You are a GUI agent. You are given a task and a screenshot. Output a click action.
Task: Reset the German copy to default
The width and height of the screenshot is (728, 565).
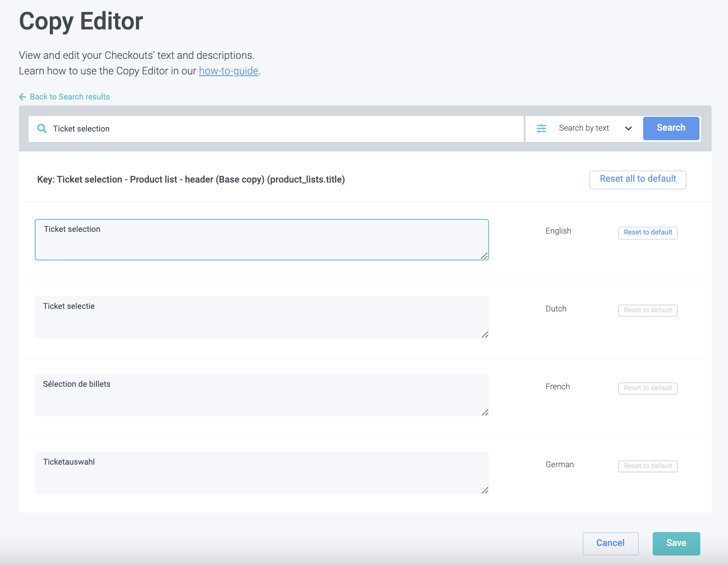647,466
